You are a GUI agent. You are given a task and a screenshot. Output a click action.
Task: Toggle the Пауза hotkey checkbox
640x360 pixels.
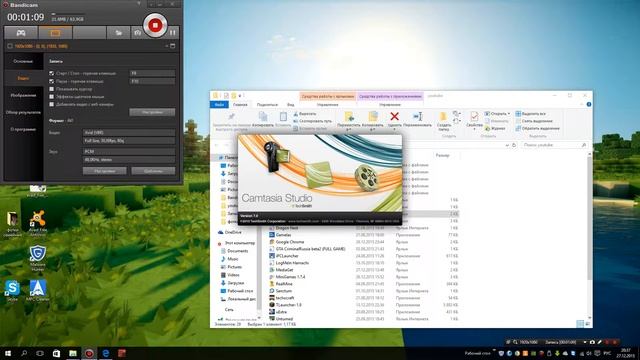point(51,81)
